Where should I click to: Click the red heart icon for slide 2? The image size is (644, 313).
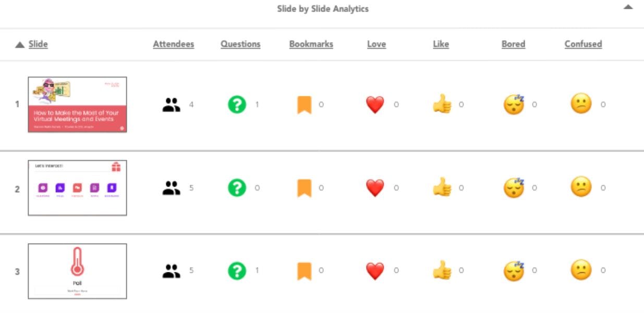point(375,188)
